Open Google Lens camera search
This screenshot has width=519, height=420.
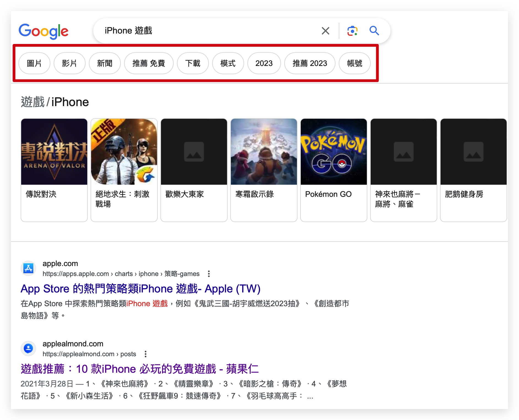point(352,31)
